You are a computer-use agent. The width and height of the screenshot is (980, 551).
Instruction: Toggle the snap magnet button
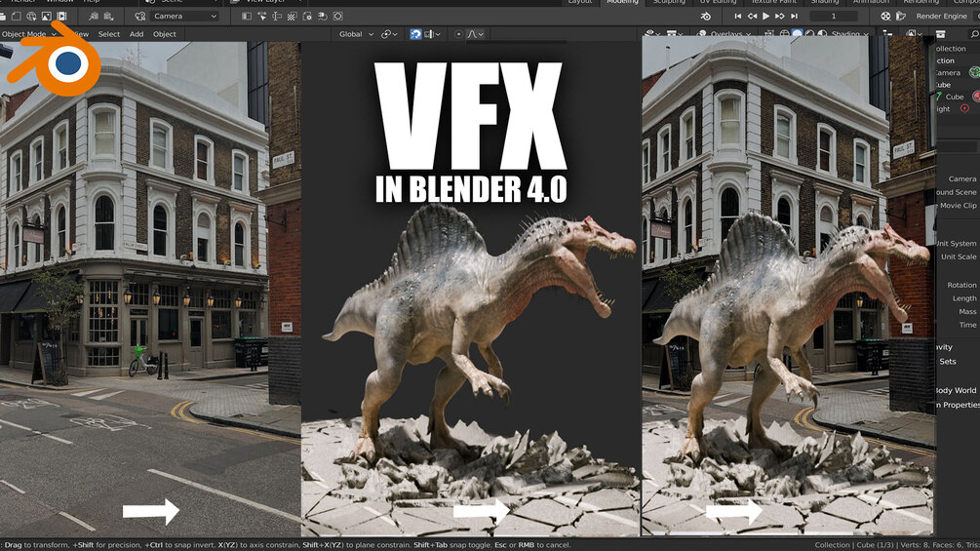pyautogui.click(x=415, y=34)
